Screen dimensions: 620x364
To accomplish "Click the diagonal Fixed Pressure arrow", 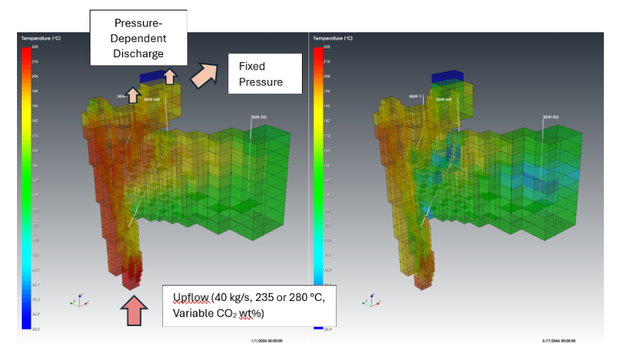I will click(x=204, y=74).
